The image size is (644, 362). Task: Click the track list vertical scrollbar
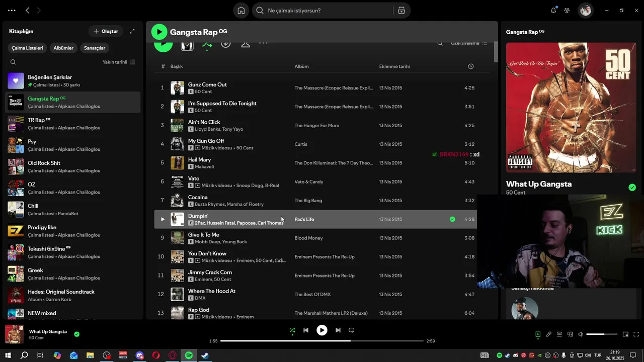pyautogui.click(x=496, y=52)
